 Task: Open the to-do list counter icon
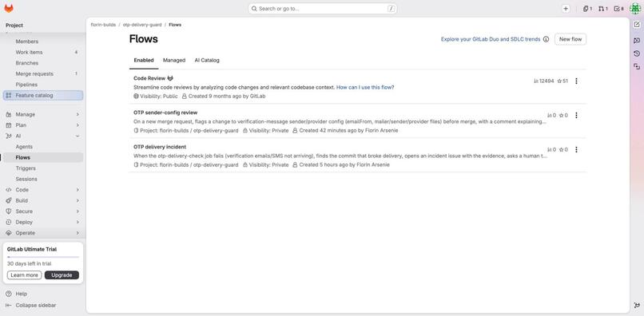point(618,9)
